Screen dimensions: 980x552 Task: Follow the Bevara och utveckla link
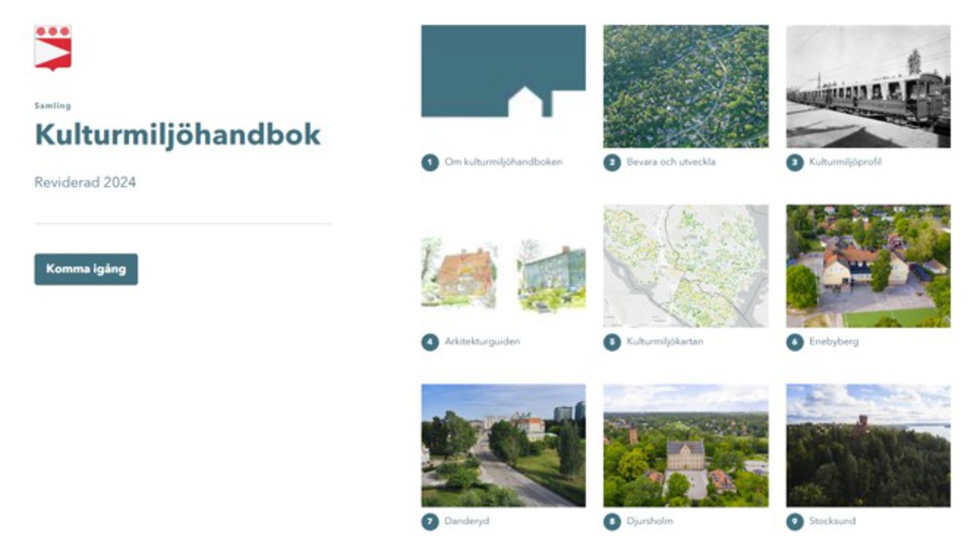(671, 162)
